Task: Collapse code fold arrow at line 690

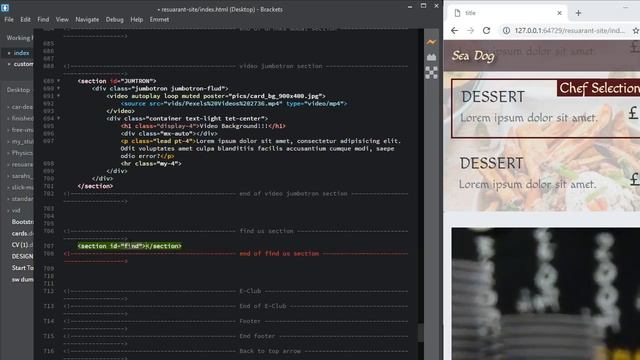Action: [58, 89]
